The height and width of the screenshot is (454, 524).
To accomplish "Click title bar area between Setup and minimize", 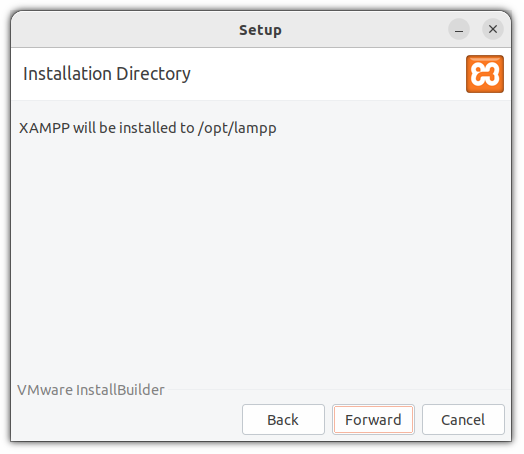I will point(366,30).
